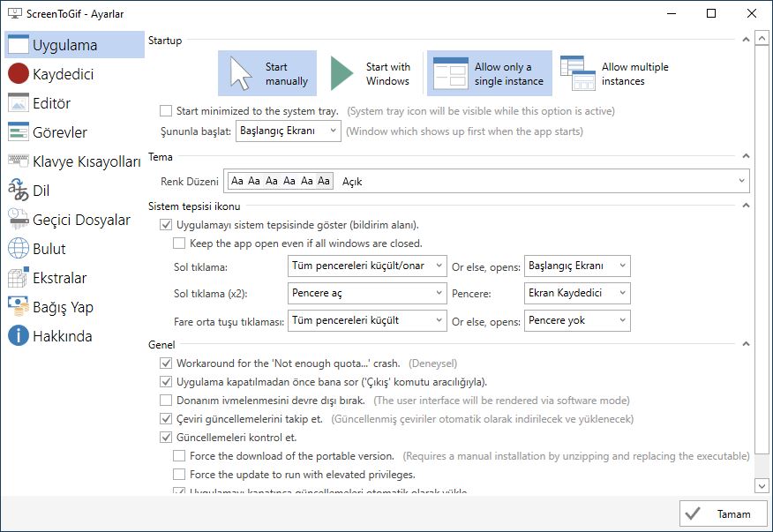This screenshot has height=532, width=773.
Task: Select the Start with Windows option
Action: (371, 73)
